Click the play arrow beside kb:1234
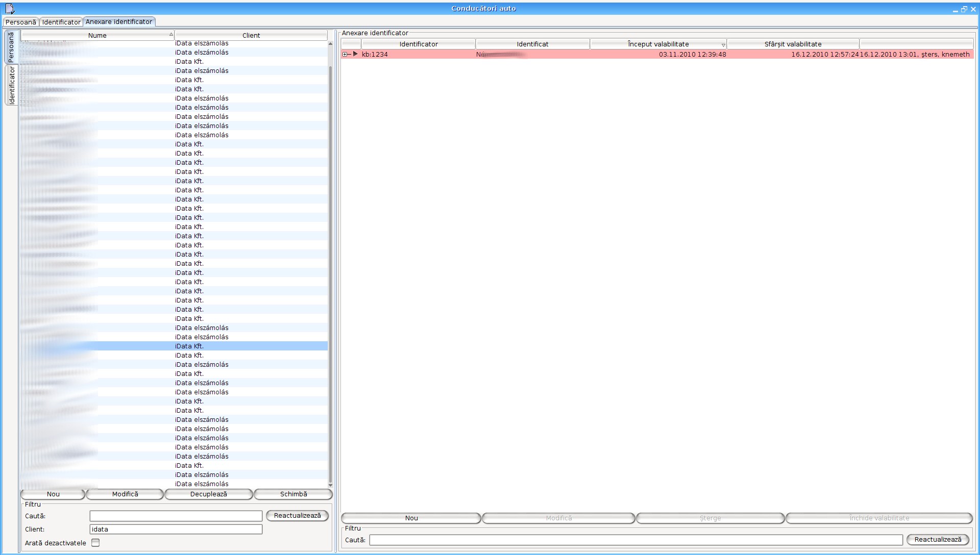This screenshot has height=555, width=980. (356, 54)
